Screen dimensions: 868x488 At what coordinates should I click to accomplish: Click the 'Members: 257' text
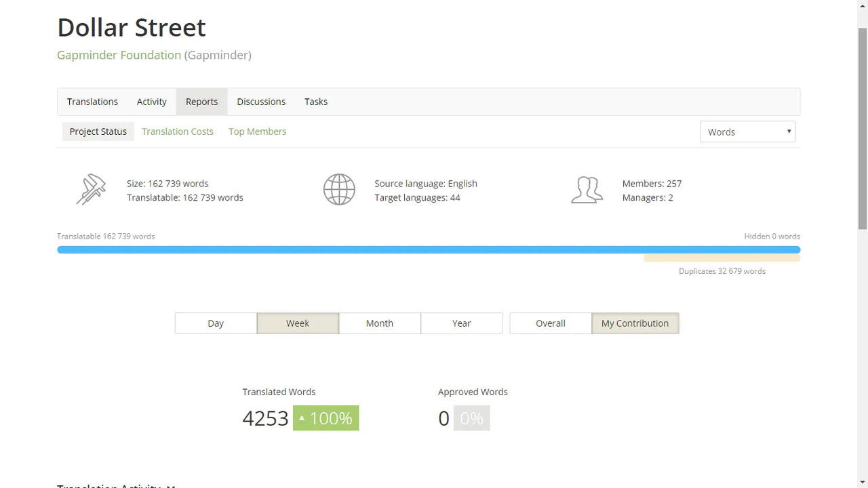(652, 184)
